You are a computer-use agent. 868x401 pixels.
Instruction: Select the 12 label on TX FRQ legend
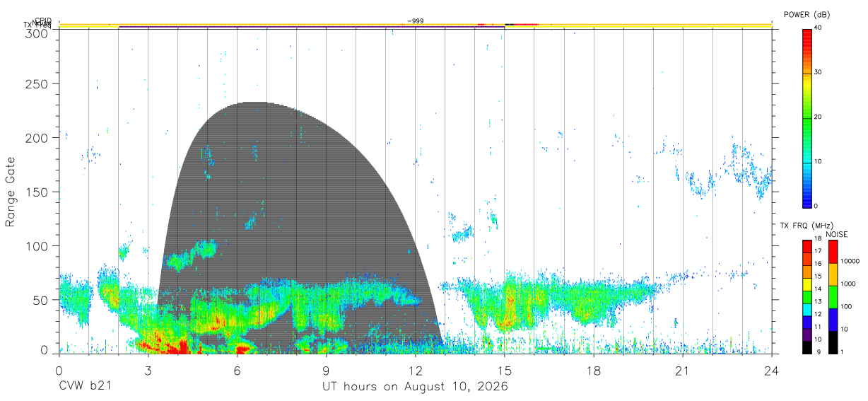(818, 314)
